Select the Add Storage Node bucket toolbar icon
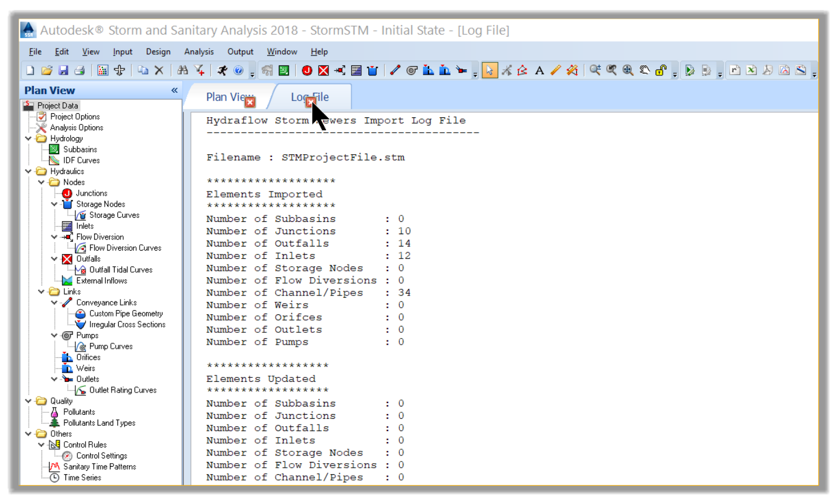Image resolution: width=837 pixels, height=504 pixels. pyautogui.click(x=372, y=71)
